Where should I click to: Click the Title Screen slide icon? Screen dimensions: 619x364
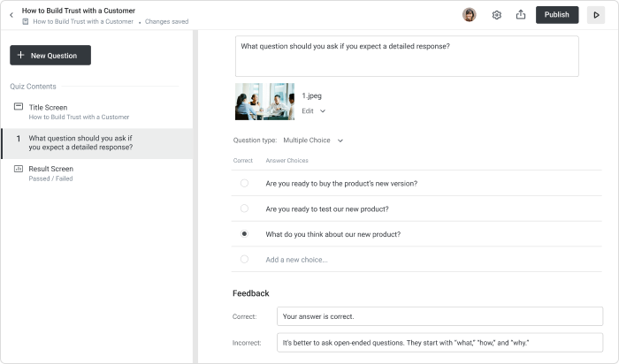point(19,107)
